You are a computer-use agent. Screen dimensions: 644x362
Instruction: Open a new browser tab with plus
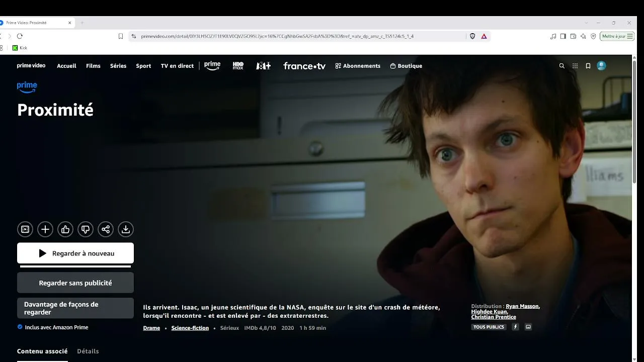[x=82, y=23]
